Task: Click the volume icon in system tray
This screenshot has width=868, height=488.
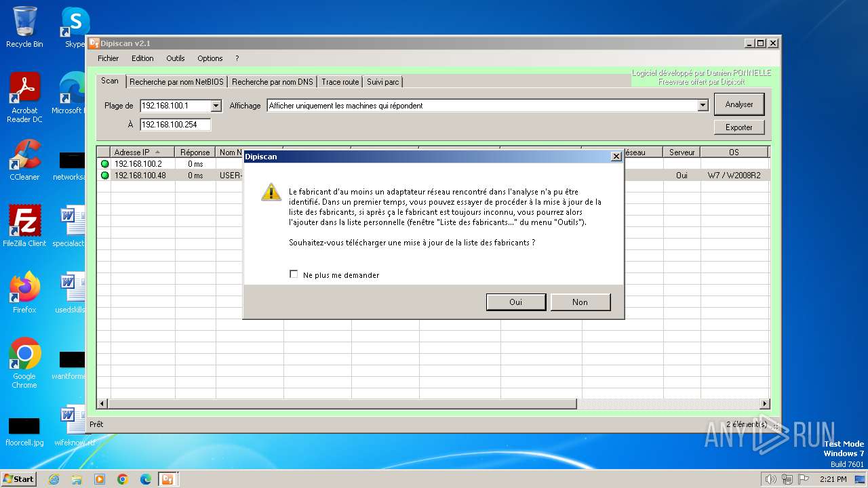Action: tap(770, 479)
